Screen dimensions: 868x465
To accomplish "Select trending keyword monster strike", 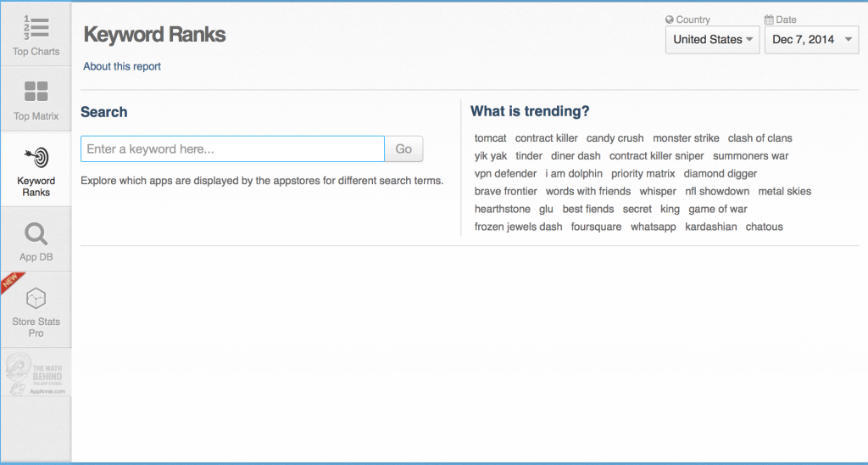I will point(686,138).
